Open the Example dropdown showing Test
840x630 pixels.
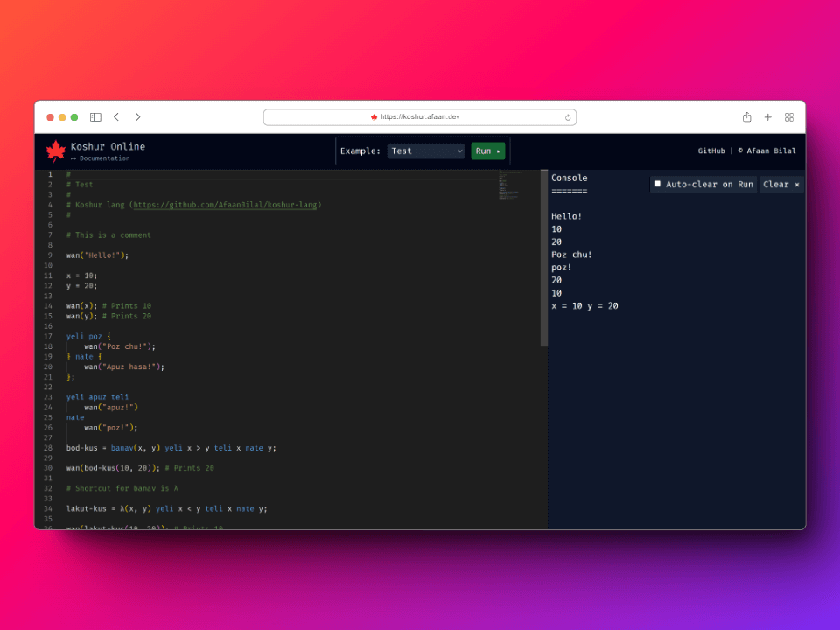[426, 151]
